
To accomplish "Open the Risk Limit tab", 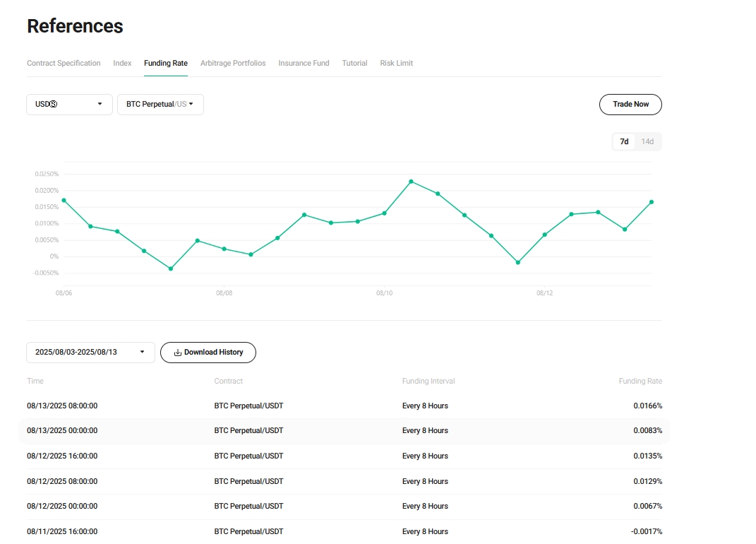I will click(x=396, y=64).
